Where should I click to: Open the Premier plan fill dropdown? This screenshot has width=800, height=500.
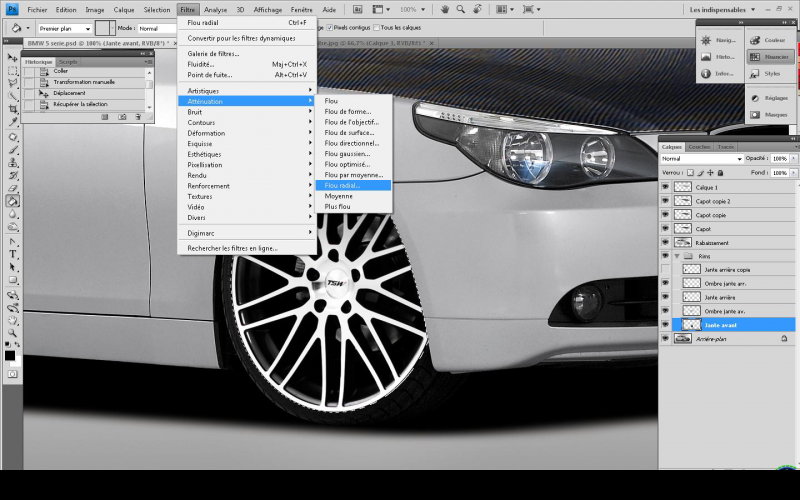point(64,29)
